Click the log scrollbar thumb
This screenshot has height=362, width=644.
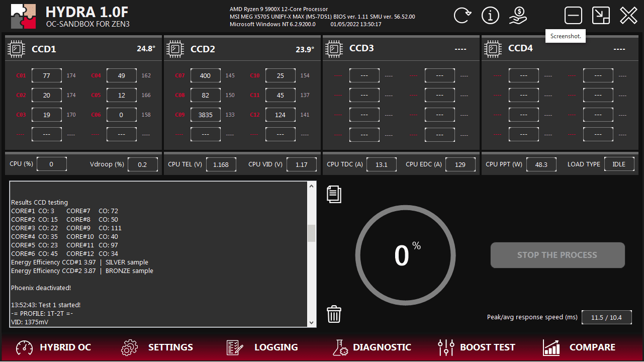312,233
